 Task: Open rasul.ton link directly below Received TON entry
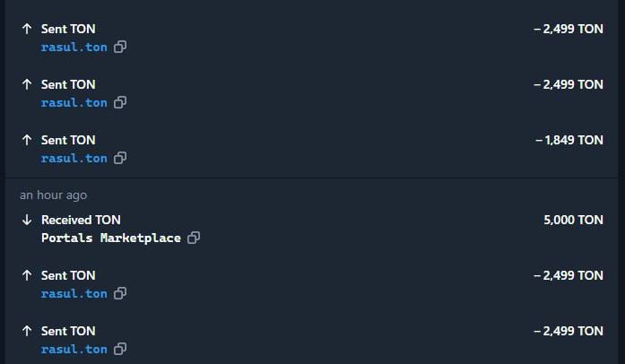[x=74, y=294]
